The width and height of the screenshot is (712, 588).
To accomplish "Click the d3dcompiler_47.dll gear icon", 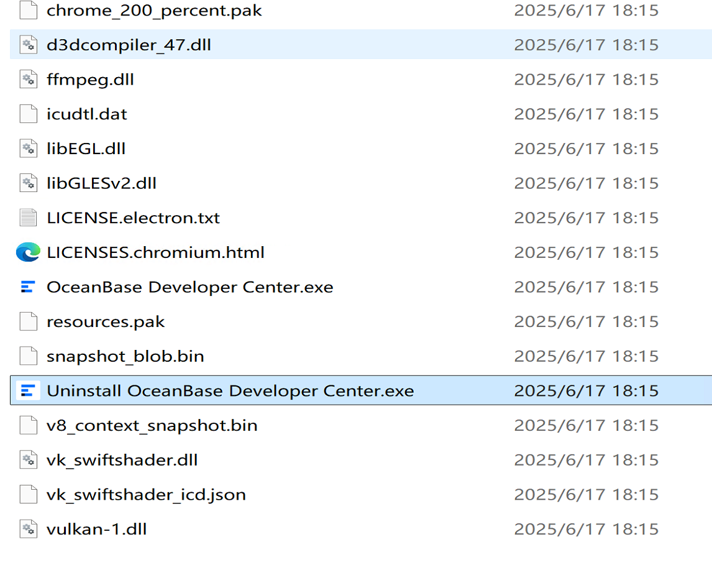I will pyautogui.click(x=28, y=45).
